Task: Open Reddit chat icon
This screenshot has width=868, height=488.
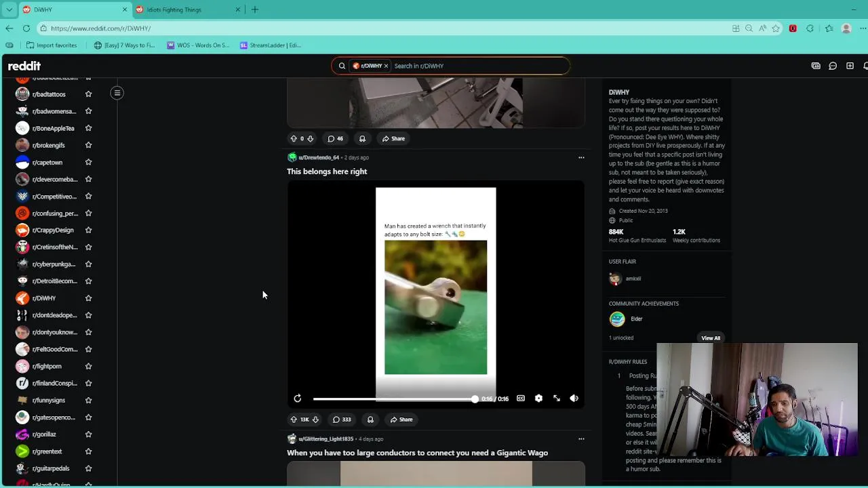Action: [833, 66]
